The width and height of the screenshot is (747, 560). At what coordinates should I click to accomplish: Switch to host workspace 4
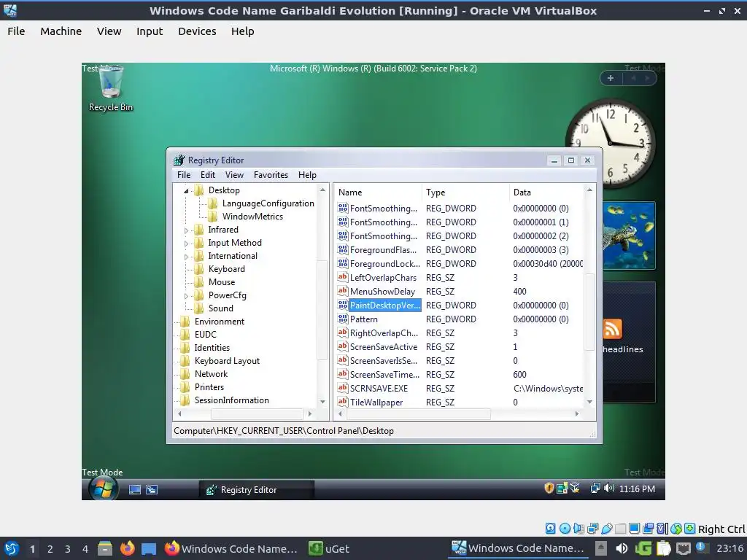(x=85, y=549)
